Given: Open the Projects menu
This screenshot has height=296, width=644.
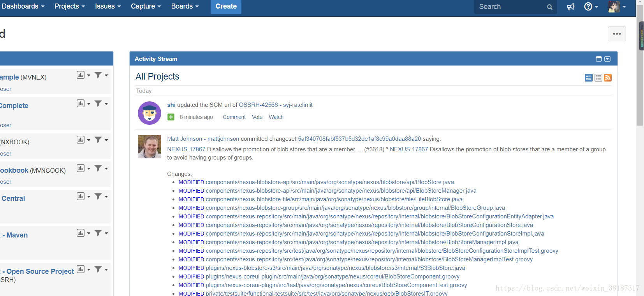Looking at the screenshot, I should (x=70, y=6).
